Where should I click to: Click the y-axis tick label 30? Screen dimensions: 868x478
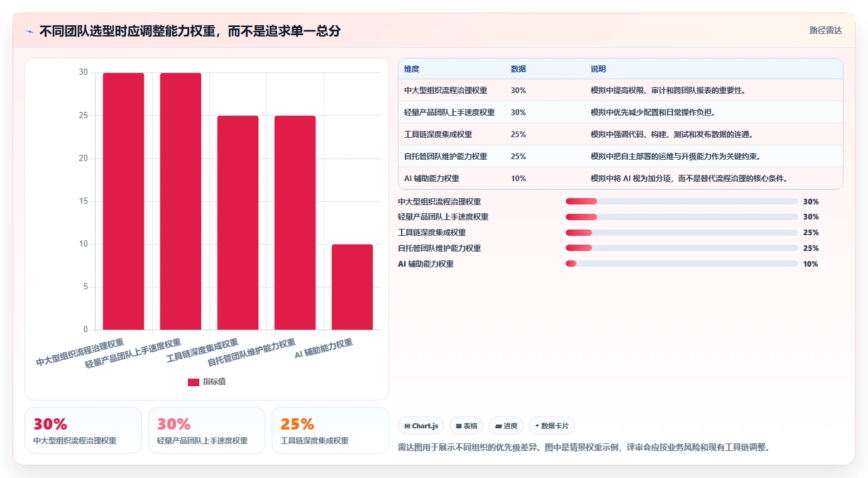point(83,72)
